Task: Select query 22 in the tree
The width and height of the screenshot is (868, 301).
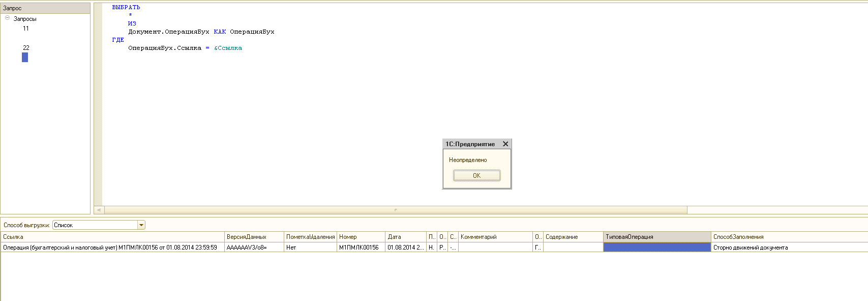Action: click(x=26, y=48)
